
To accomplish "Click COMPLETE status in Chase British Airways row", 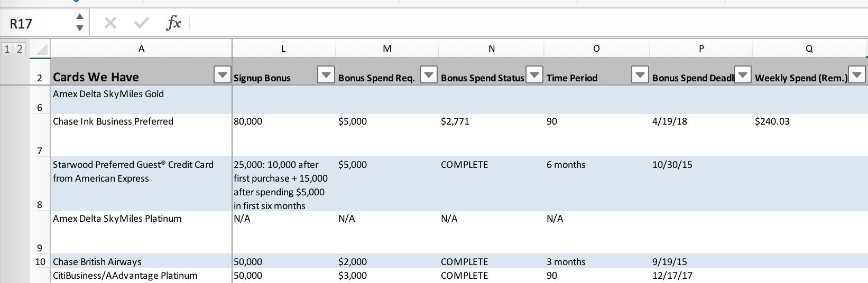I will click(491, 261).
